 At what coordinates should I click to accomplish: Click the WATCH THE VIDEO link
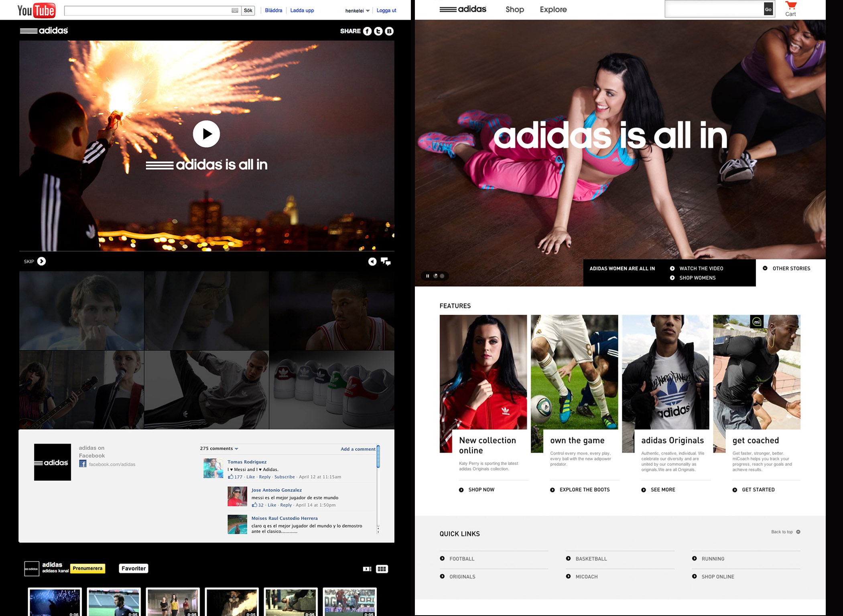pos(701,268)
